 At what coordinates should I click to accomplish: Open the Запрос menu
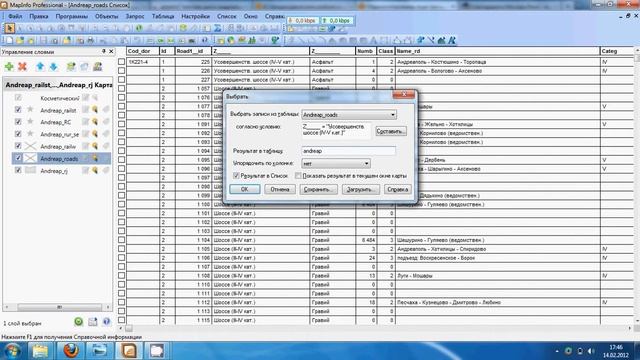(135, 16)
